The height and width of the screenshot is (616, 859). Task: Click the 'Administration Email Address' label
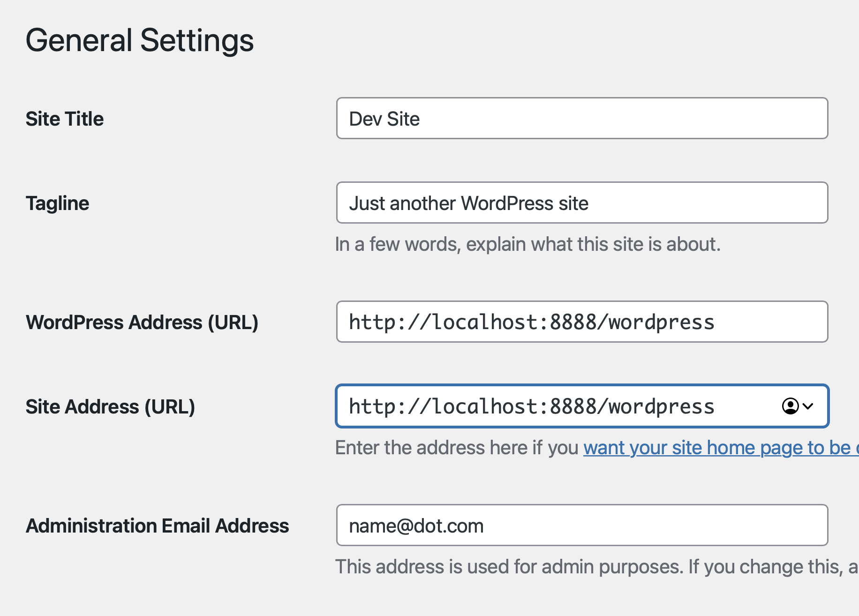[157, 526]
